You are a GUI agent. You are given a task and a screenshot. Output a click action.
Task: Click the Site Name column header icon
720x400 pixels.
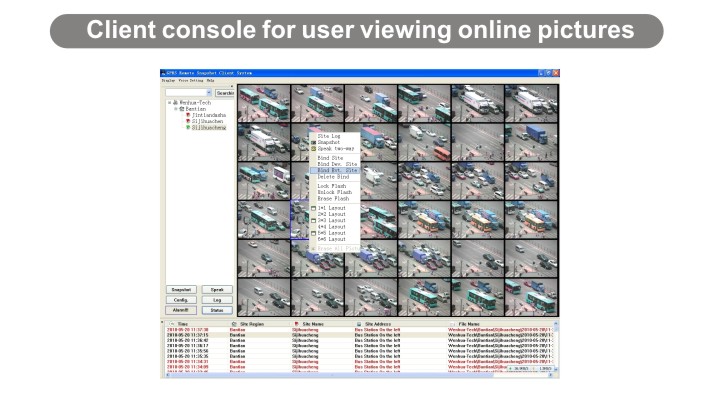coord(295,324)
